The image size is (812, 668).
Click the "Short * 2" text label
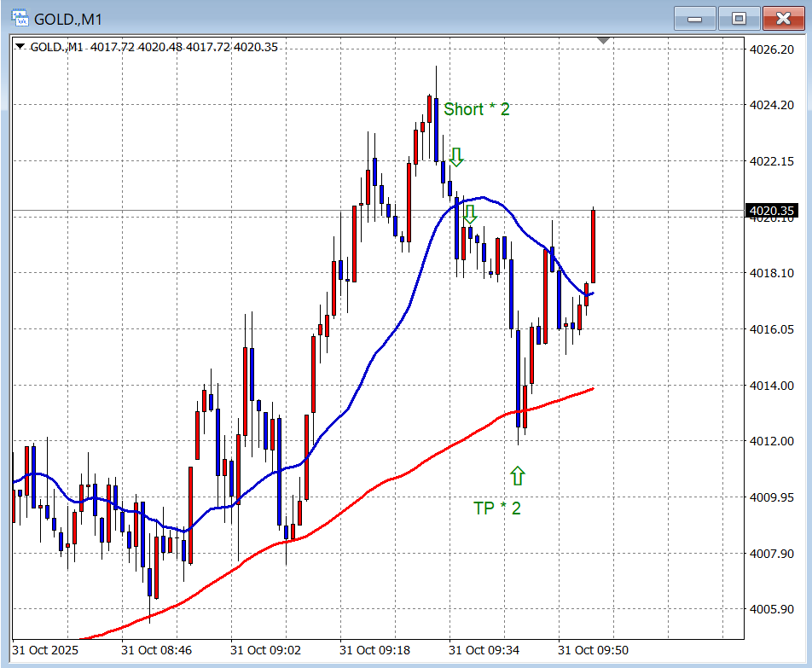476,109
